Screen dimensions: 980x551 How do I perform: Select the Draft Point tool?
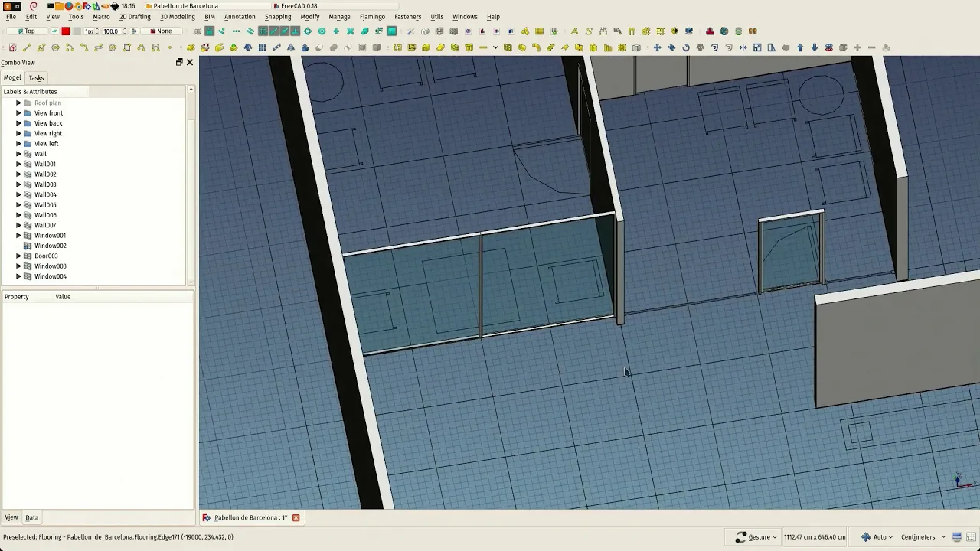click(170, 47)
